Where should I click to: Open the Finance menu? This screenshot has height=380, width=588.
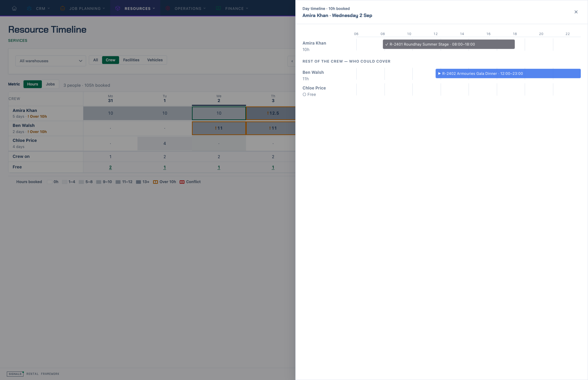[x=232, y=8]
